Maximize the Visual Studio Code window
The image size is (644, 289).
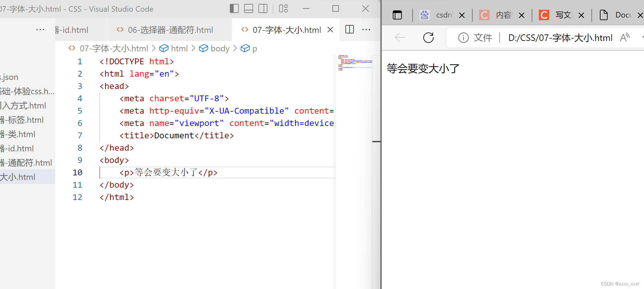click(336, 9)
